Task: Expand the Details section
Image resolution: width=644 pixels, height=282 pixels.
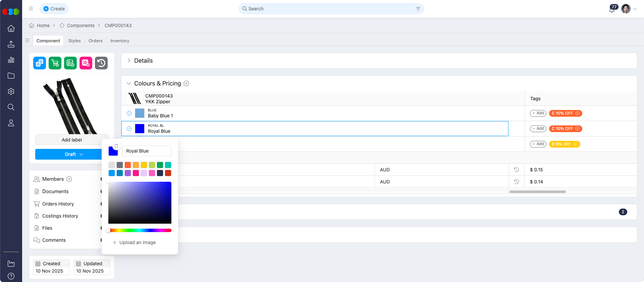Action: (129, 61)
